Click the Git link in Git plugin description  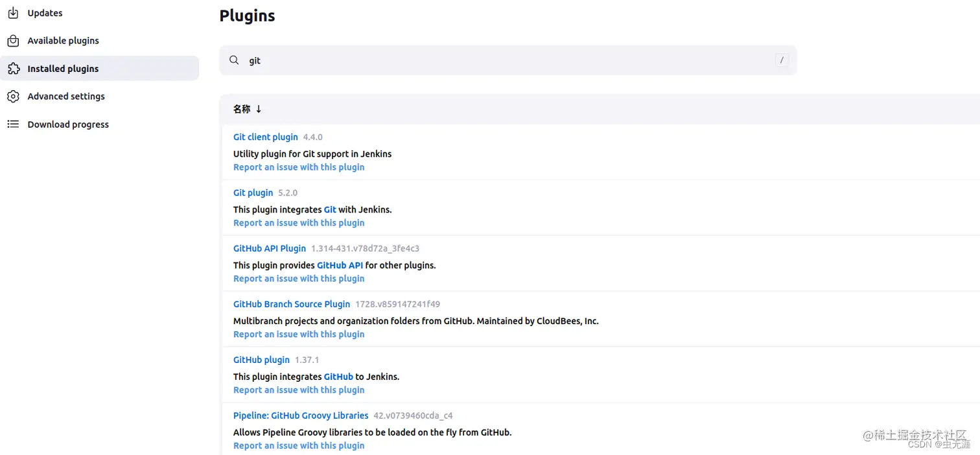pos(330,209)
